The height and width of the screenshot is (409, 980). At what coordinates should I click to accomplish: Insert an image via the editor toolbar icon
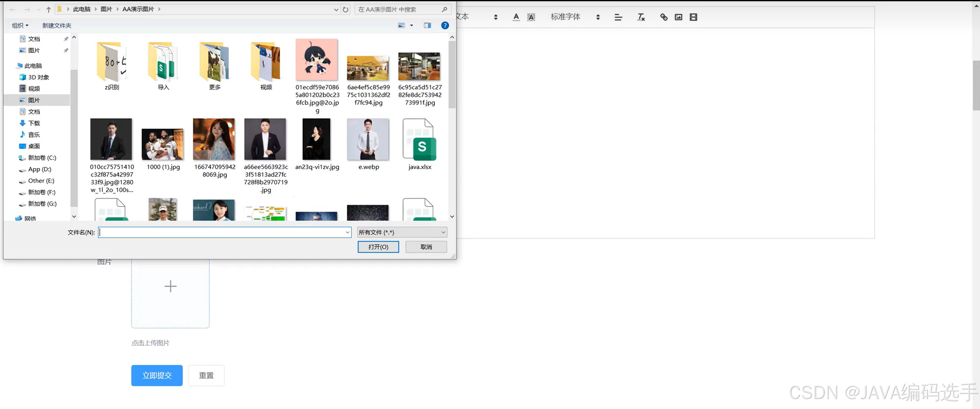678,17
